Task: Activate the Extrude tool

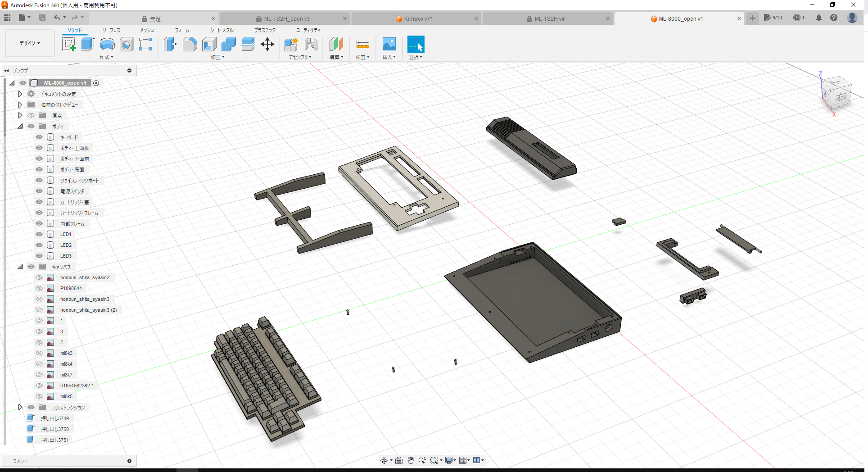Action: pos(87,44)
